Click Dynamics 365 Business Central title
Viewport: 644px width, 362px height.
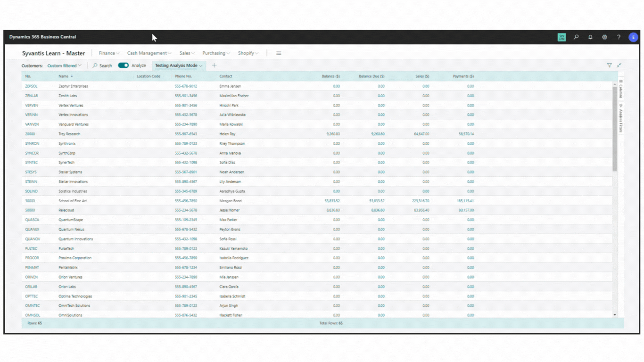42,37
